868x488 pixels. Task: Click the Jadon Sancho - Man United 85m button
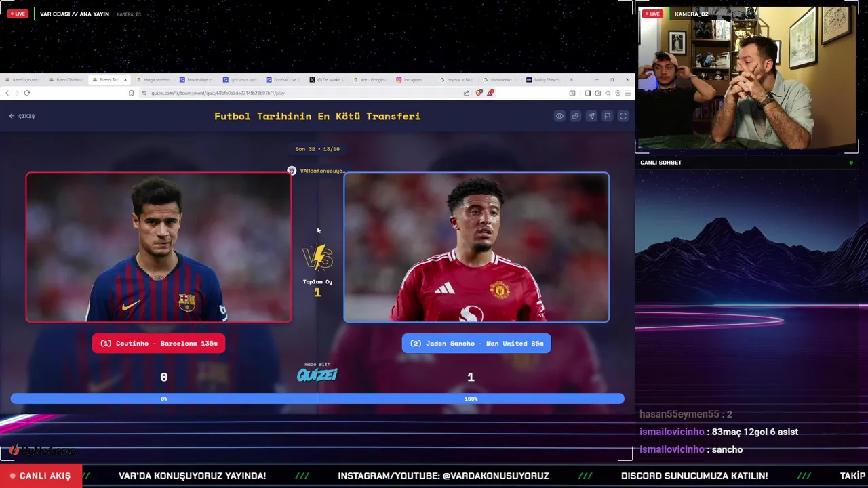pos(476,343)
